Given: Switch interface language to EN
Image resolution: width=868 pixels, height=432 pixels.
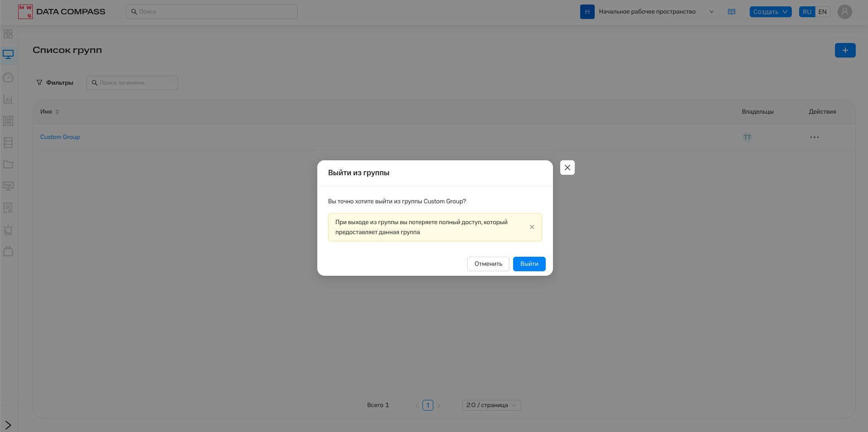Looking at the screenshot, I should [822, 12].
